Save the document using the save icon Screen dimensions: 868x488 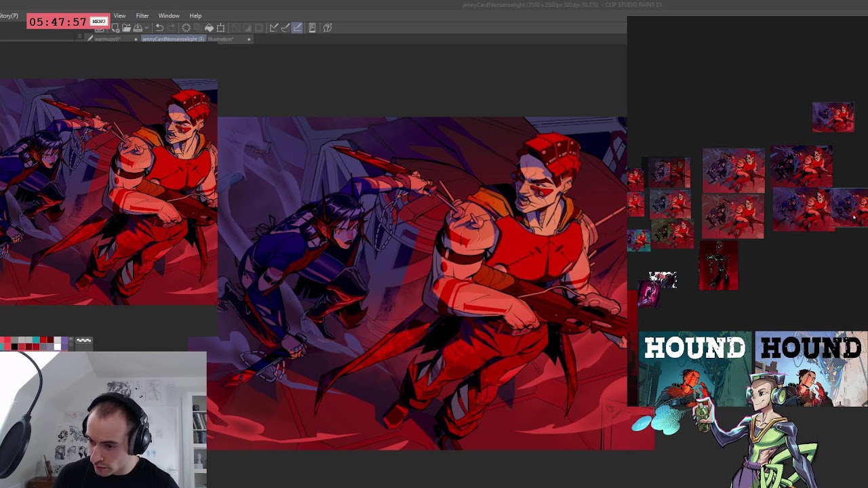click(x=138, y=28)
